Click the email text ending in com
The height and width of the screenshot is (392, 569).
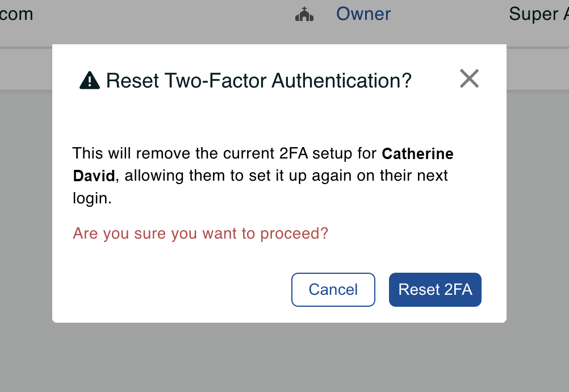[16, 14]
